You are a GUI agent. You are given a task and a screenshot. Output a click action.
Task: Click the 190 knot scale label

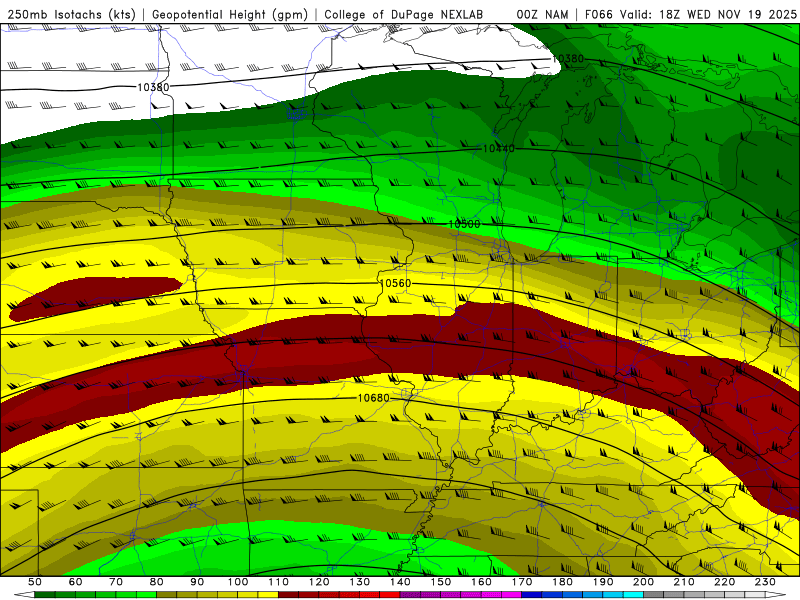[603, 582]
